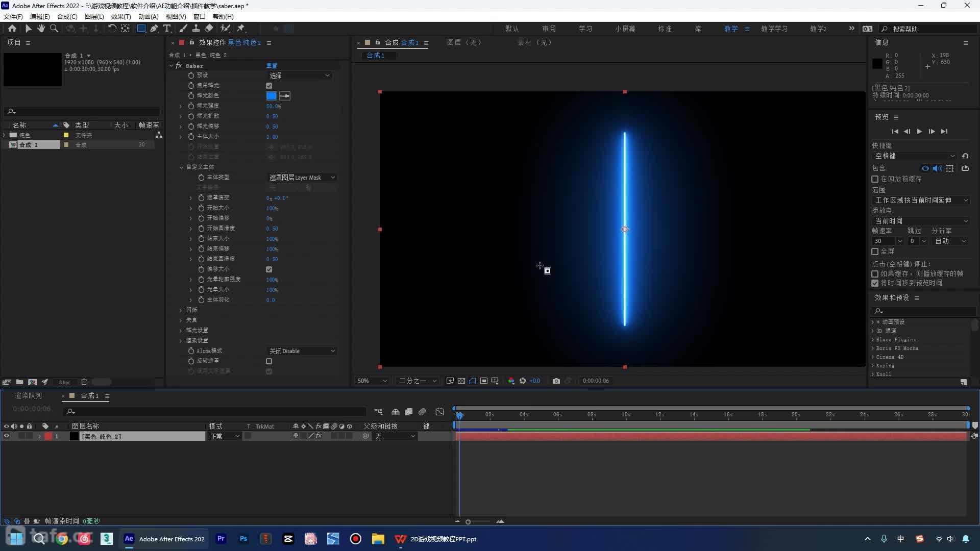Take snapshot with camera icon
This screenshot has height=551, width=980.
click(x=556, y=381)
